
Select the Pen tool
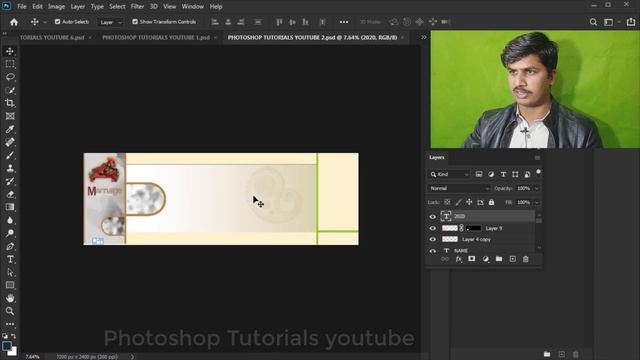coord(10,246)
